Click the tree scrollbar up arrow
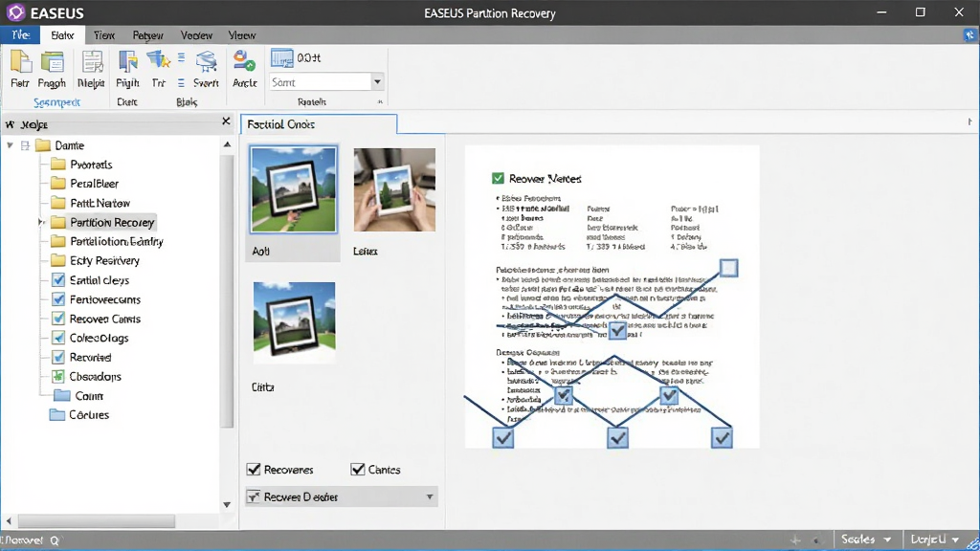 [x=227, y=144]
